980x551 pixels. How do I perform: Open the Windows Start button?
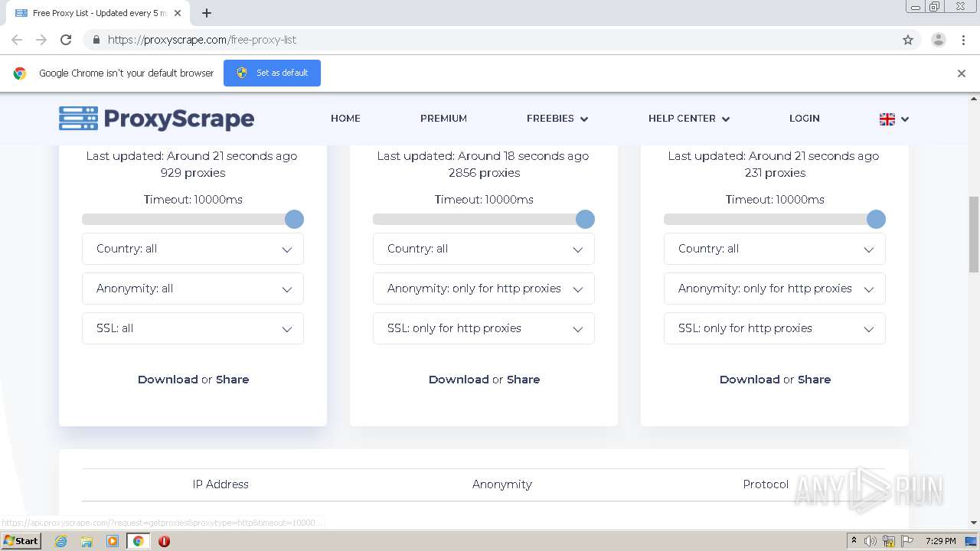point(21,541)
